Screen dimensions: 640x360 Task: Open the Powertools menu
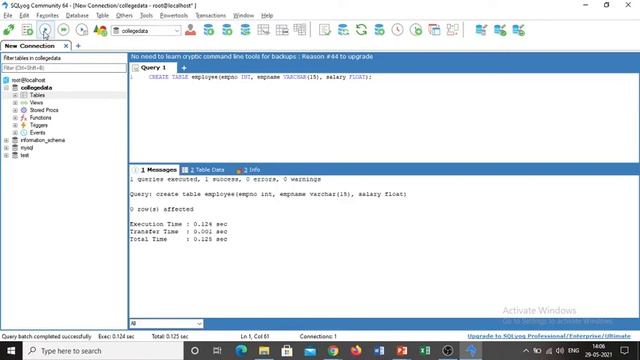(173, 16)
